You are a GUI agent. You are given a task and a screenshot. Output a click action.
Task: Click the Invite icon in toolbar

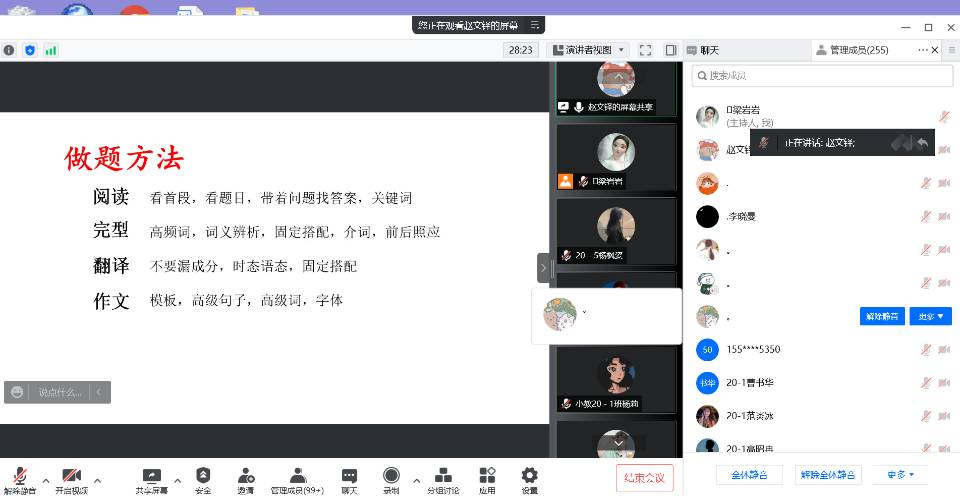pos(245,476)
